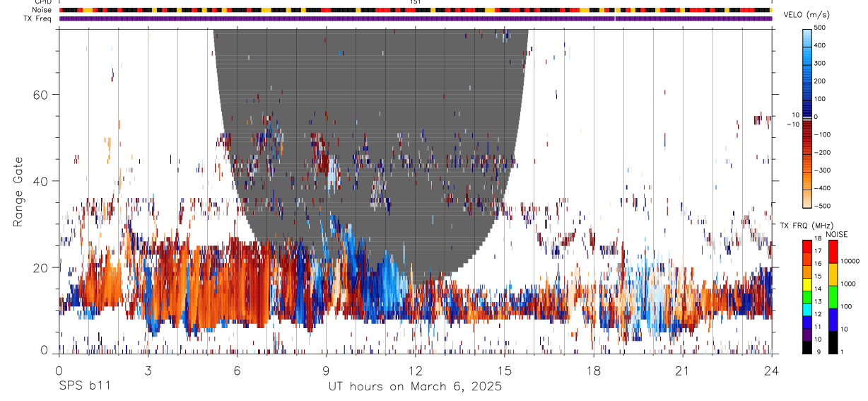The width and height of the screenshot is (868, 401).
Task: Click the Noise row label at top left
Action: [x=41, y=10]
